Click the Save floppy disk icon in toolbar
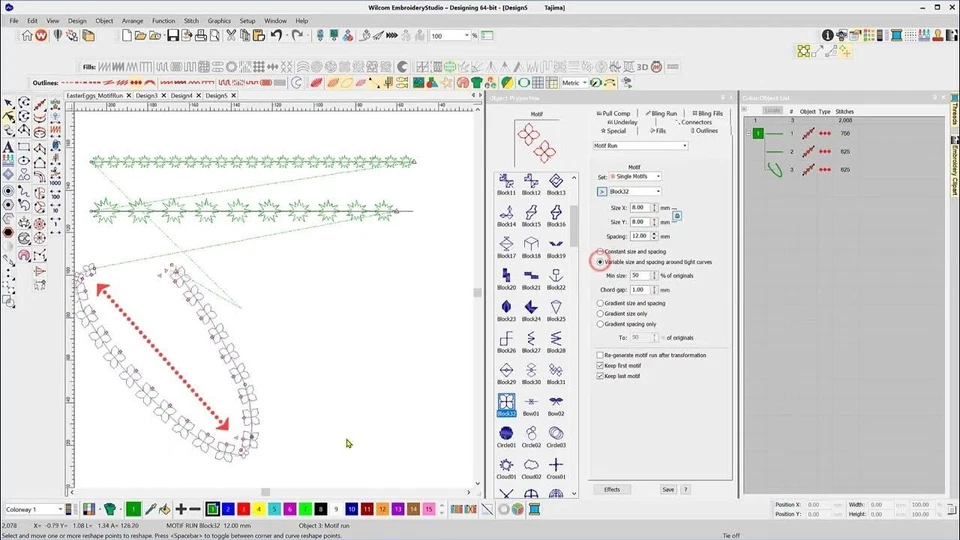Screen dimensions: 960x540 [174, 36]
